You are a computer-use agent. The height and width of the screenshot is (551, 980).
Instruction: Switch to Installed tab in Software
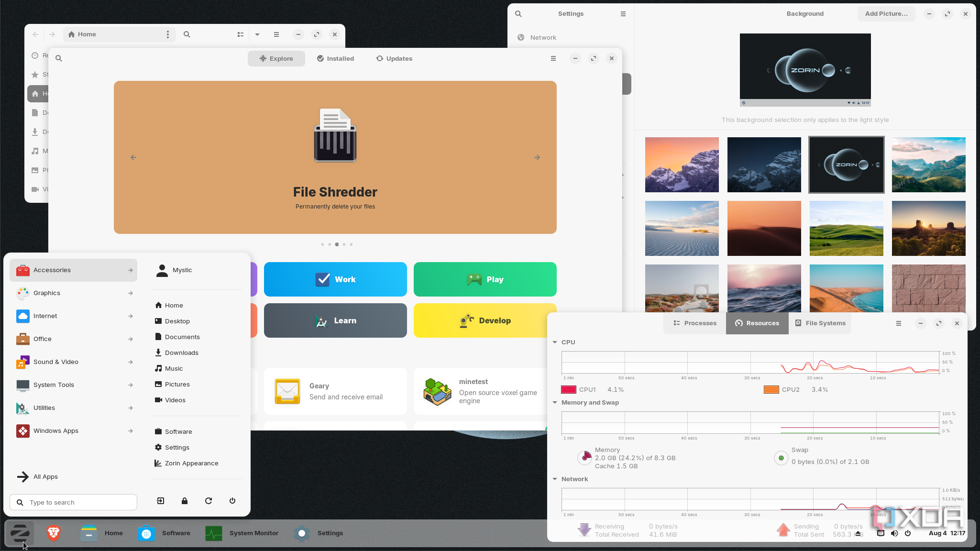pos(335,59)
